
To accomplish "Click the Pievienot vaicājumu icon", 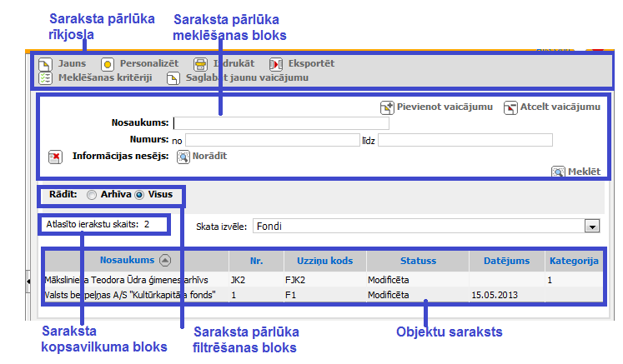I will coord(387,107).
